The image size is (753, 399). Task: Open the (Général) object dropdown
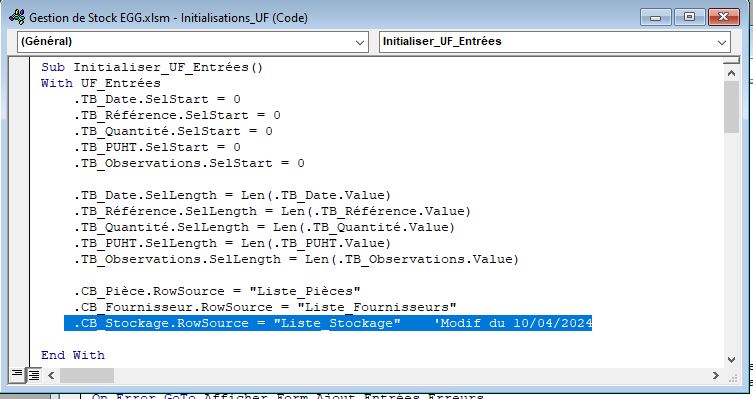click(193, 42)
